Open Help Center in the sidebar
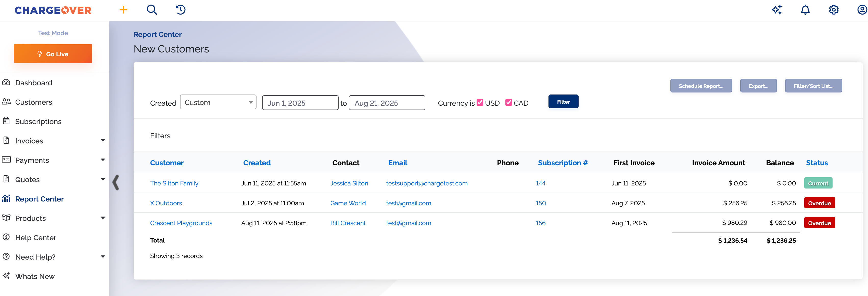868x296 pixels. (36, 238)
